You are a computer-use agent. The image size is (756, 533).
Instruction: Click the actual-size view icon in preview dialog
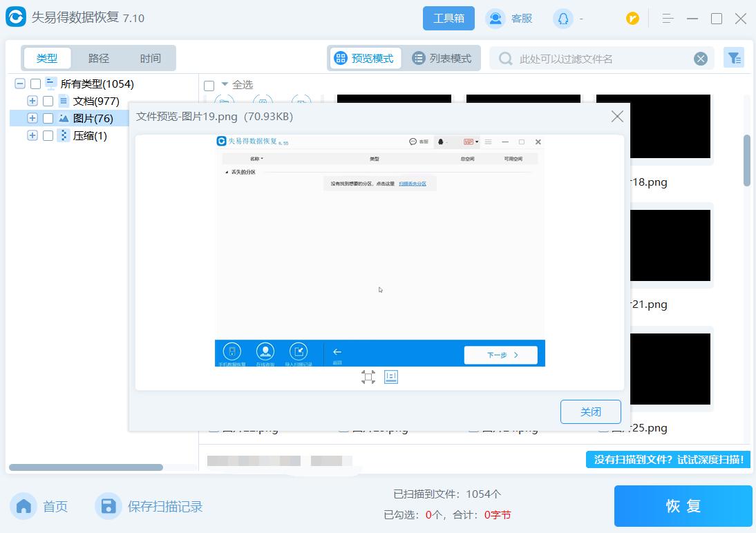point(390,377)
